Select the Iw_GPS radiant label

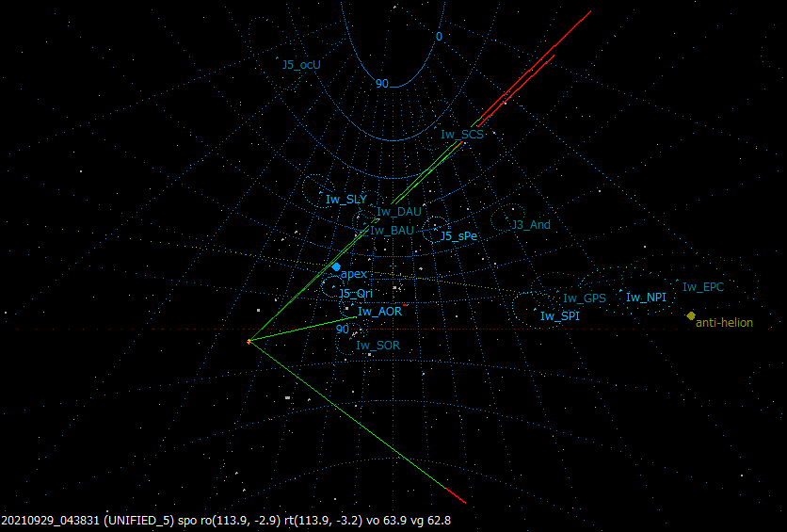point(585,298)
